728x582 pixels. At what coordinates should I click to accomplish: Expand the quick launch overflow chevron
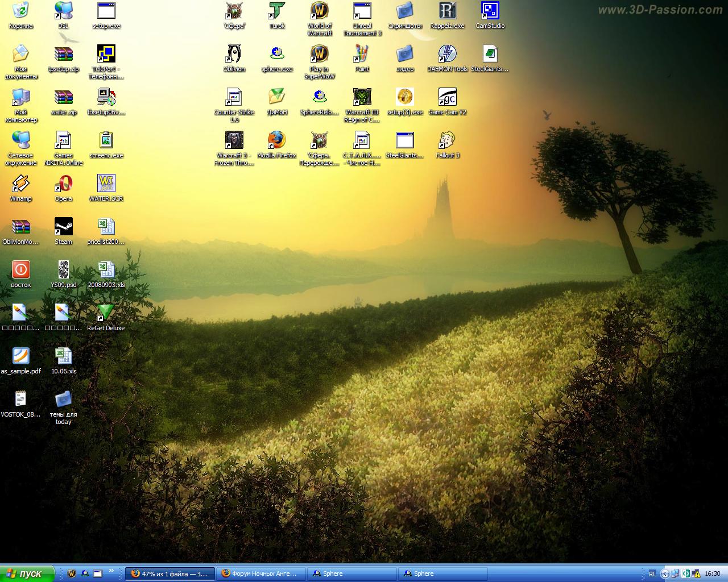(111, 570)
